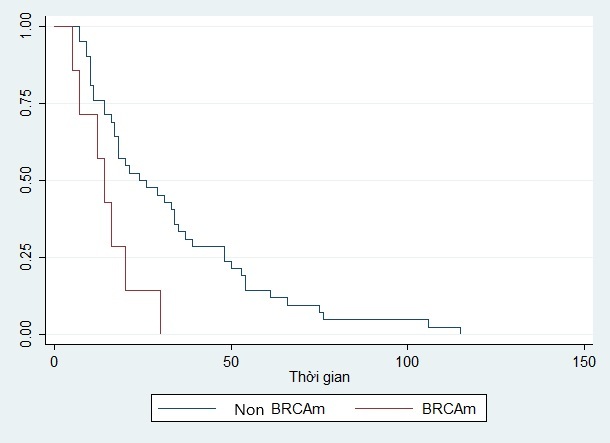Click the "Thời gian" x-axis title
The image size is (610, 443).
tap(318, 377)
